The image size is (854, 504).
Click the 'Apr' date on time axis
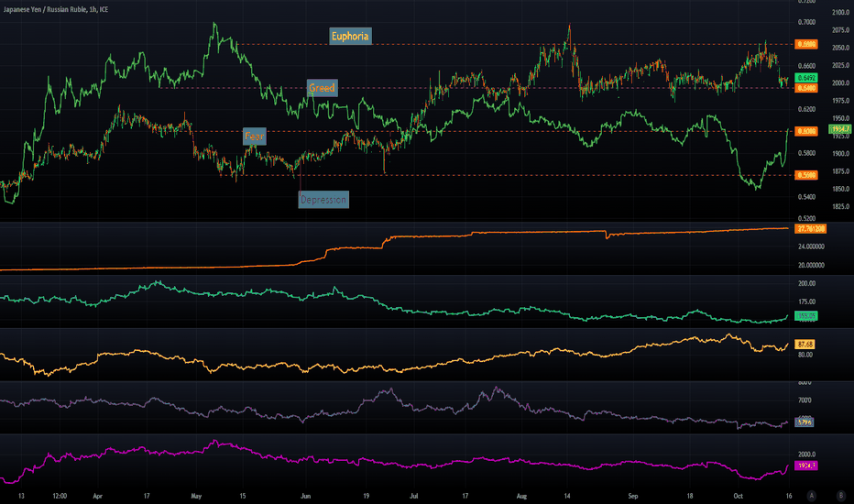(x=97, y=497)
